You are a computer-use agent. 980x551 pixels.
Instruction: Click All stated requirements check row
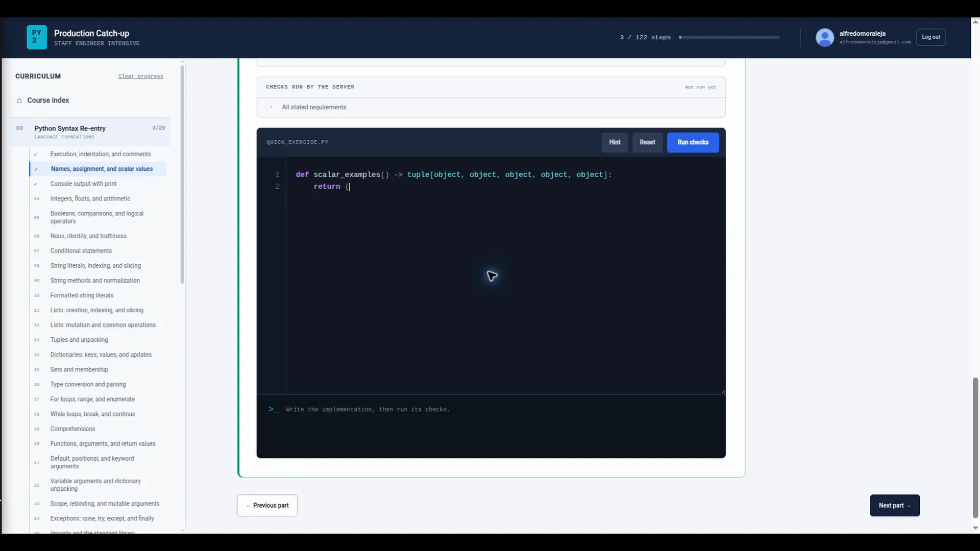(x=491, y=107)
